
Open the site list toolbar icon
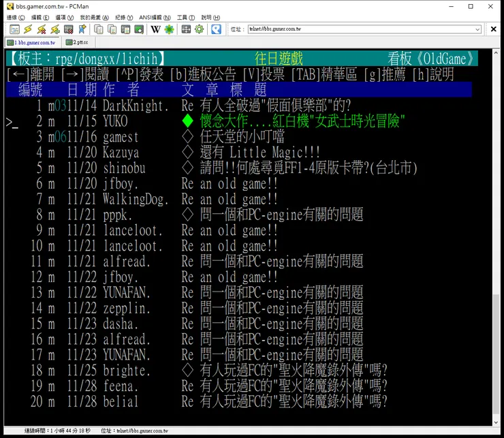[14, 29]
